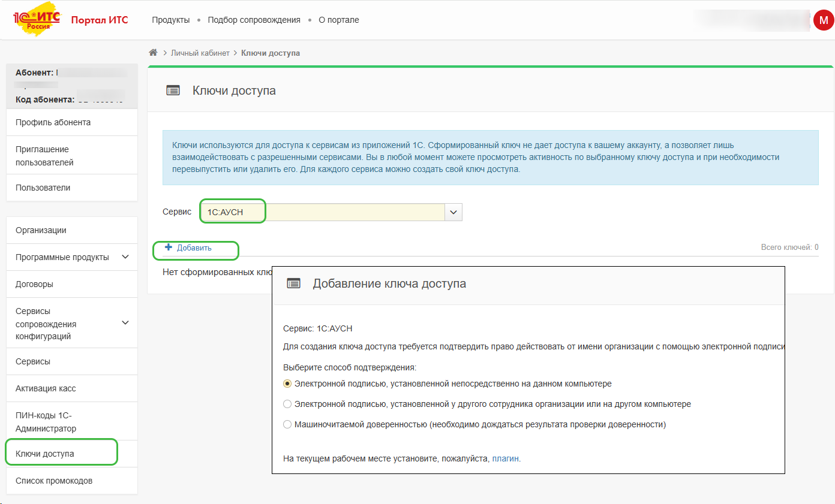Open the Сервис dropdown arrow
Image resolution: width=835 pixels, height=504 pixels.
(x=453, y=212)
